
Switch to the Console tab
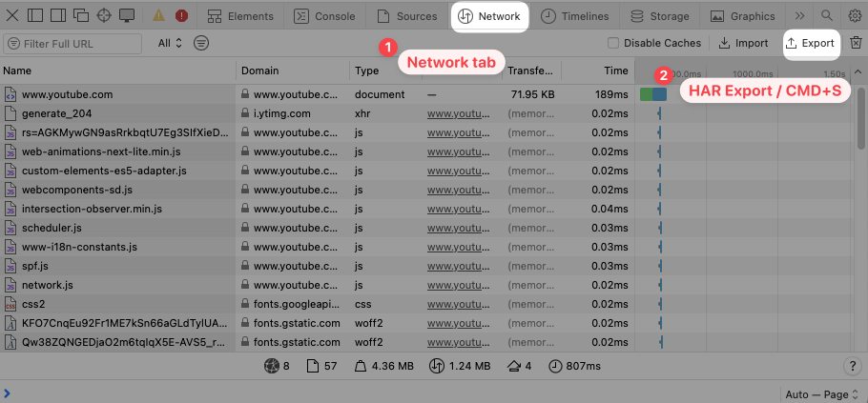click(324, 16)
